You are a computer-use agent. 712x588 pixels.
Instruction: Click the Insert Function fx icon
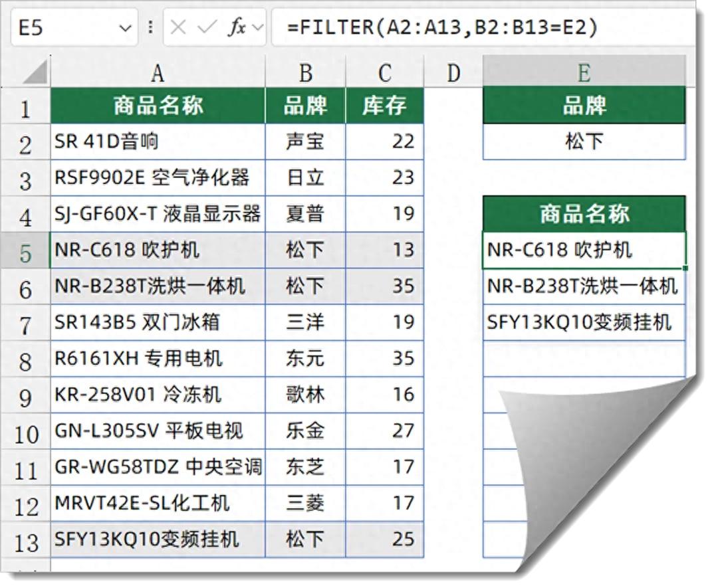pos(236,28)
